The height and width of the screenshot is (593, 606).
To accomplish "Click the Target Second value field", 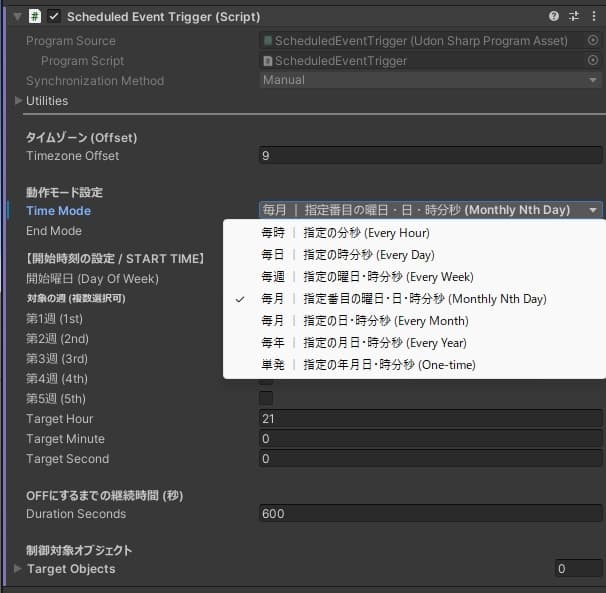I will (431, 459).
